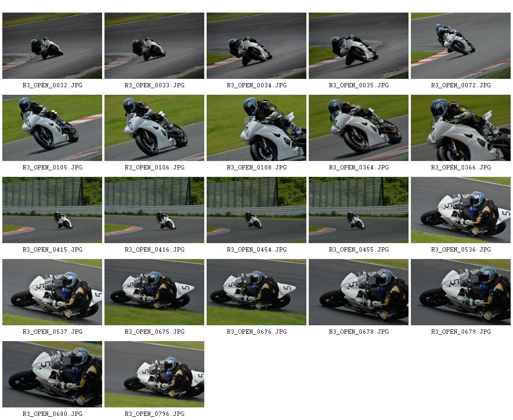Click the R3_OPEN_0035.JPG caption

tap(359, 85)
